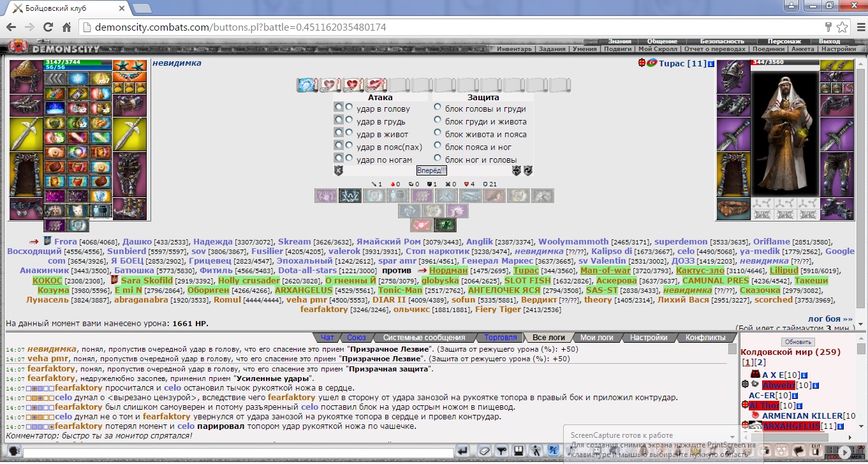Choose блок пояса и ног defense
This screenshot has height=464, width=868.
coord(438,146)
